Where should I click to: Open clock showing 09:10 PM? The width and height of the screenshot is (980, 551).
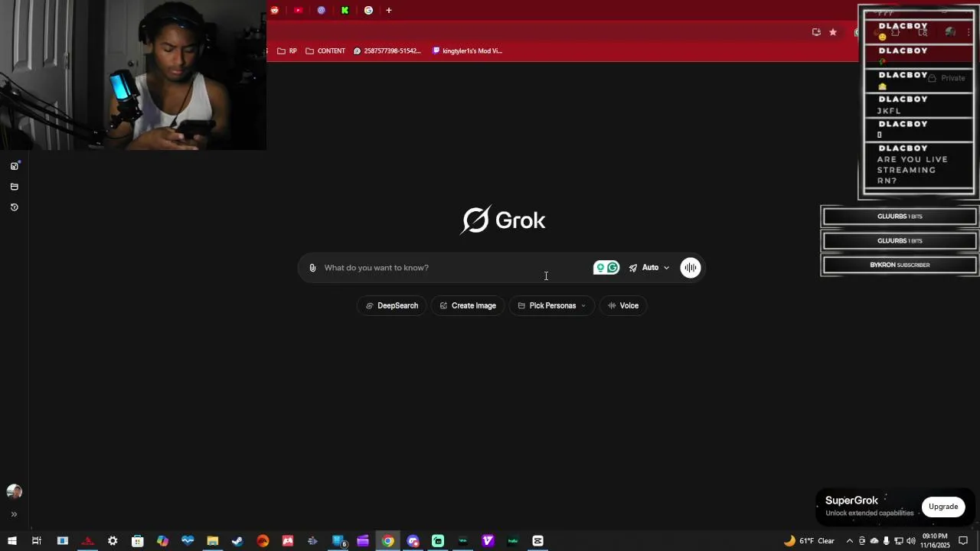(935, 541)
